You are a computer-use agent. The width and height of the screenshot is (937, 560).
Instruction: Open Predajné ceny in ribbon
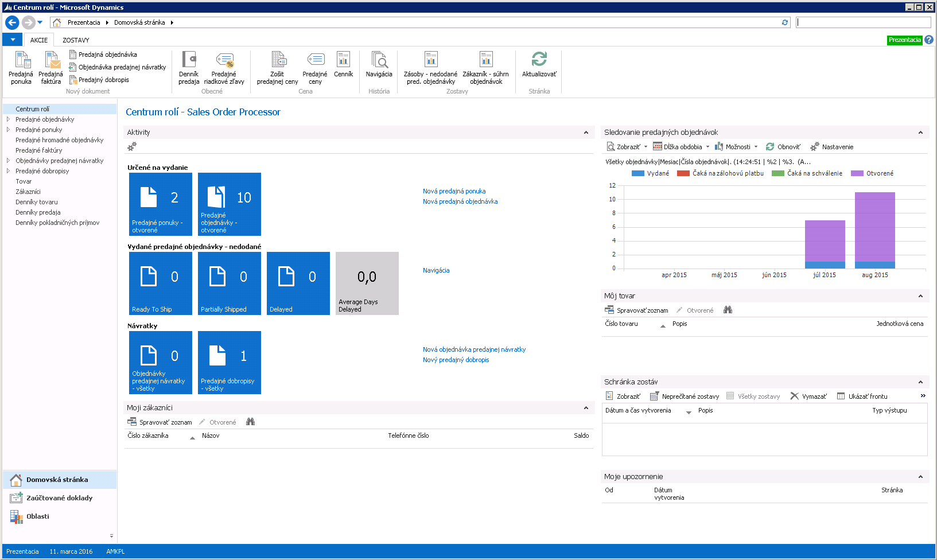315,68
